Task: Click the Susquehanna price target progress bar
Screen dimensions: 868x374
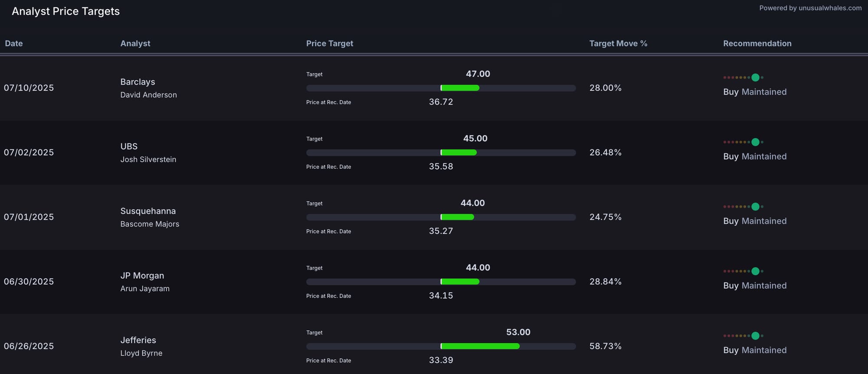Action: [441, 217]
